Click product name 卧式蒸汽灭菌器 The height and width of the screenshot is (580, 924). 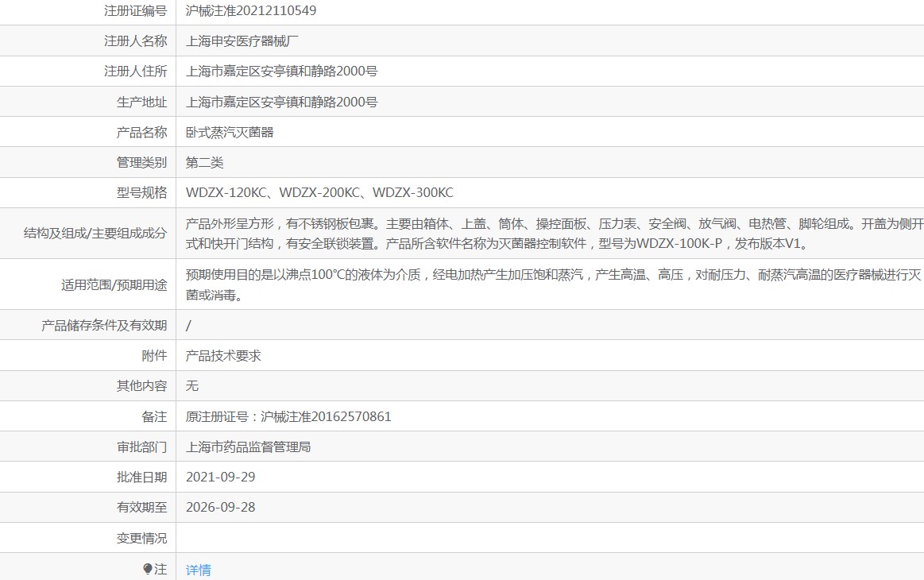(230, 132)
